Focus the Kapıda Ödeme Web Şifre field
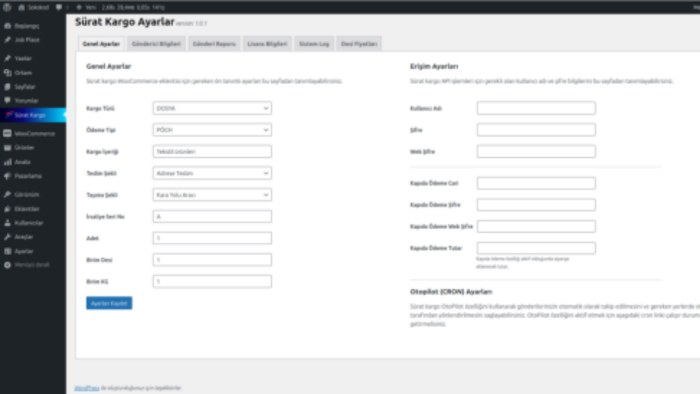 (536, 226)
